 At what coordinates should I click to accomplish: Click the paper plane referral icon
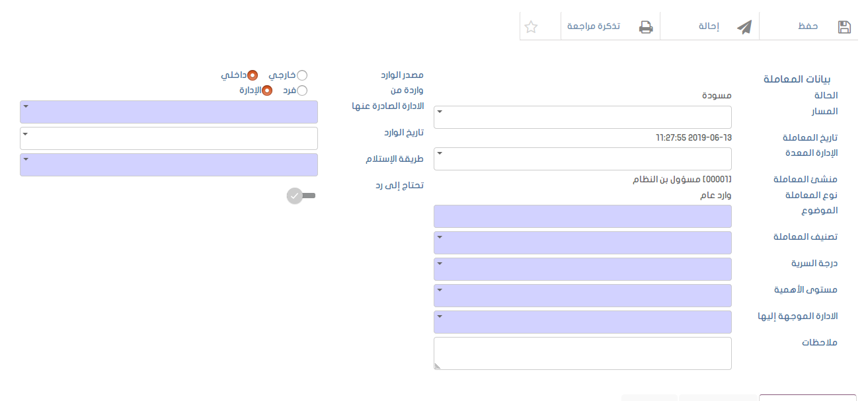[x=744, y=27]
